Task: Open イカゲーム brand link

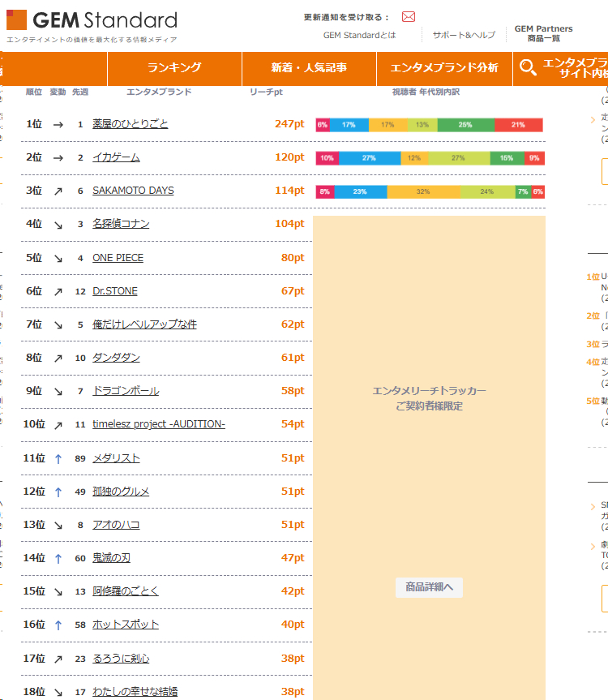Action: pos(116,157)
